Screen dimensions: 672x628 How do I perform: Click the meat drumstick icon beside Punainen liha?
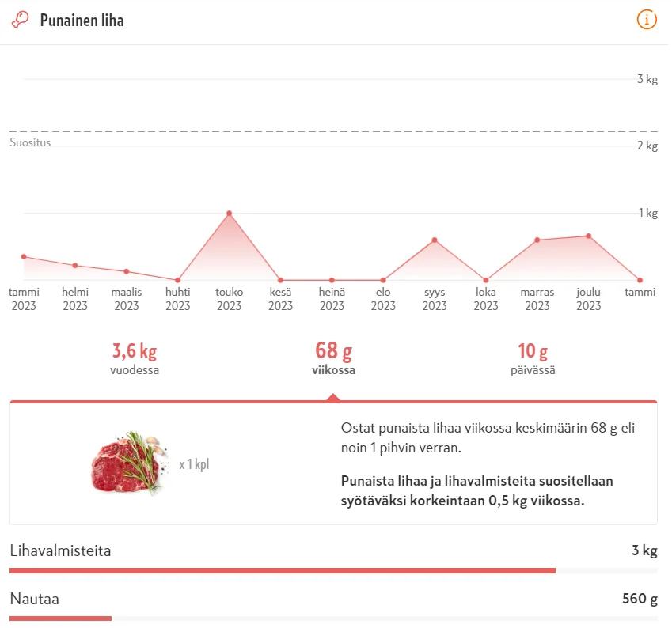coord(21,20)
